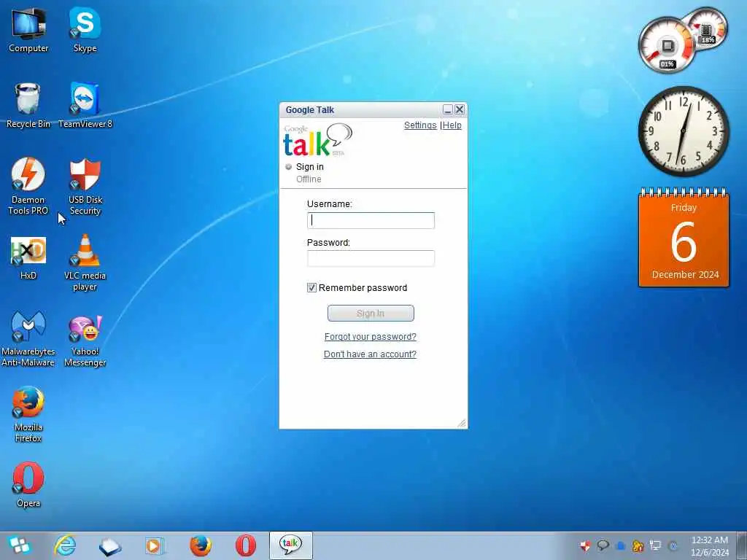Click the grey status dot beside Sign in

(x=288, y=167)
